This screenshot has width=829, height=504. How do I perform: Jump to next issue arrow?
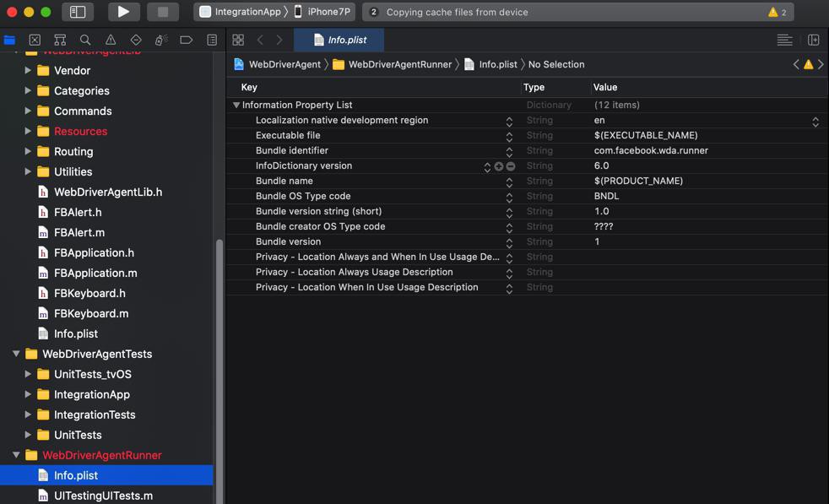[x=821, y=64]
